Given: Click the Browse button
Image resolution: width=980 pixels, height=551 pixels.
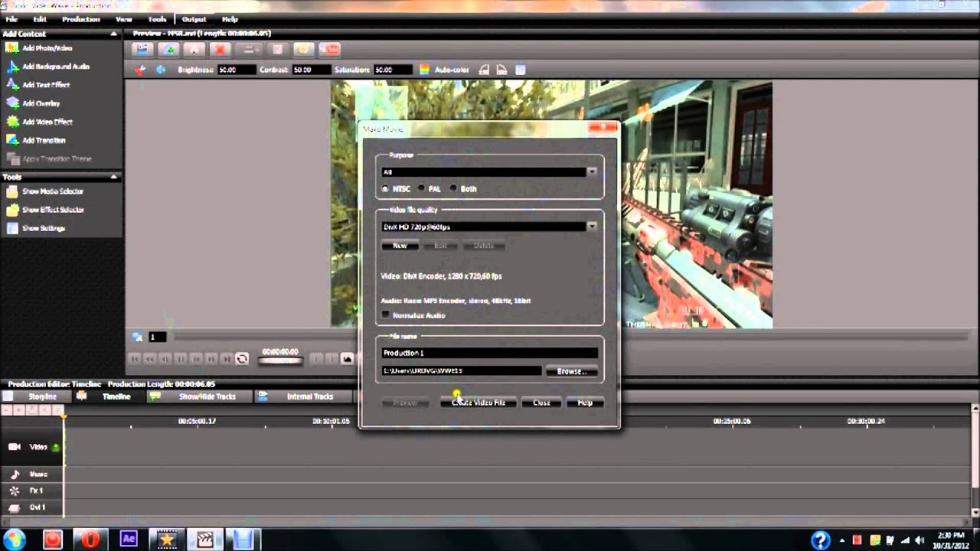Looking at the screenshot, I should click(x=571, y=371).
